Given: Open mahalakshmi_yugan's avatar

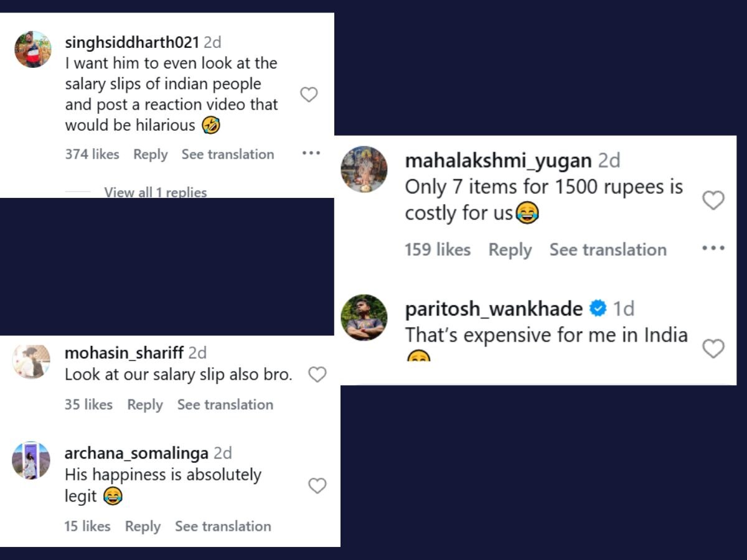Looking at the screenshot, I should point(364,169).
